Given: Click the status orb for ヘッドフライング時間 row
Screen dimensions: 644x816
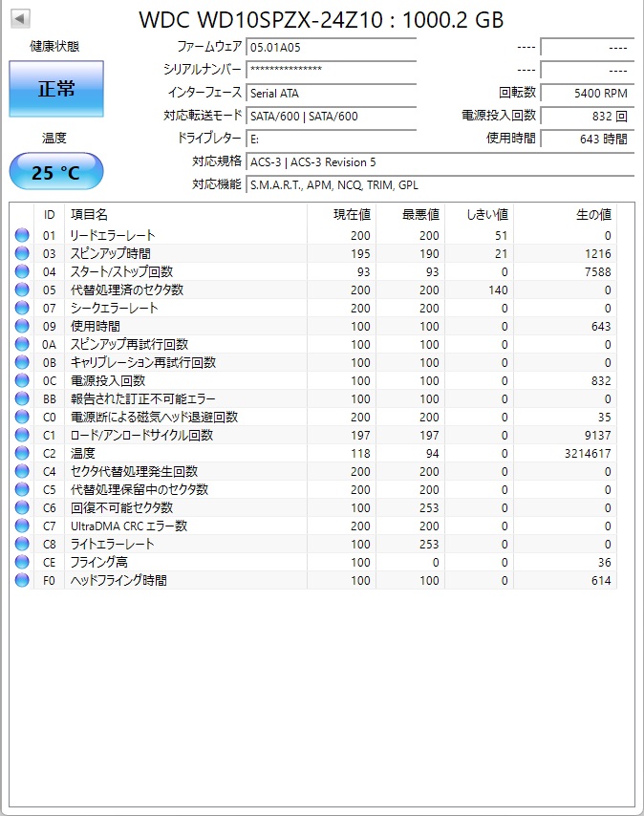Looking at the screenshot, I should click(22, 580).
